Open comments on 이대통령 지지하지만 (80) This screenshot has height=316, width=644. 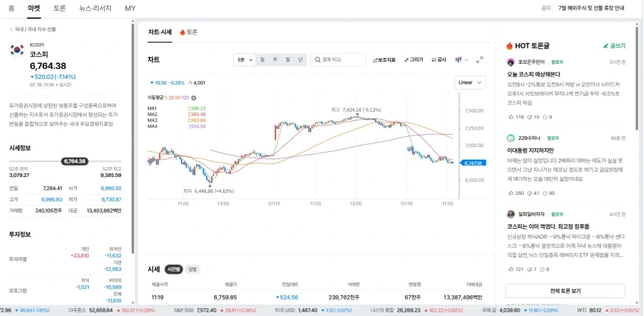[550, 193]
